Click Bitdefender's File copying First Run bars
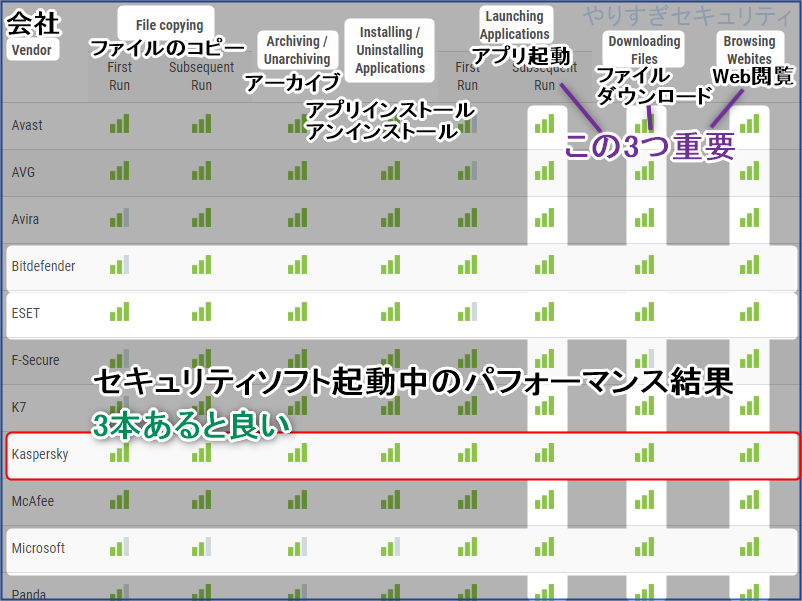The height and width of the screenshot is (601, 802). pos(119,265)
